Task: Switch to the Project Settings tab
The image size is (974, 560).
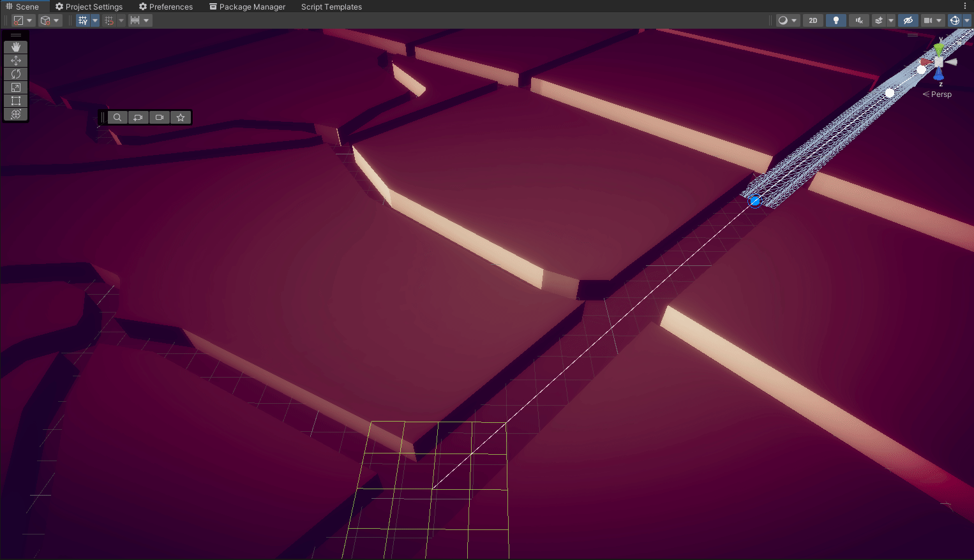Action: pos(89,6)
